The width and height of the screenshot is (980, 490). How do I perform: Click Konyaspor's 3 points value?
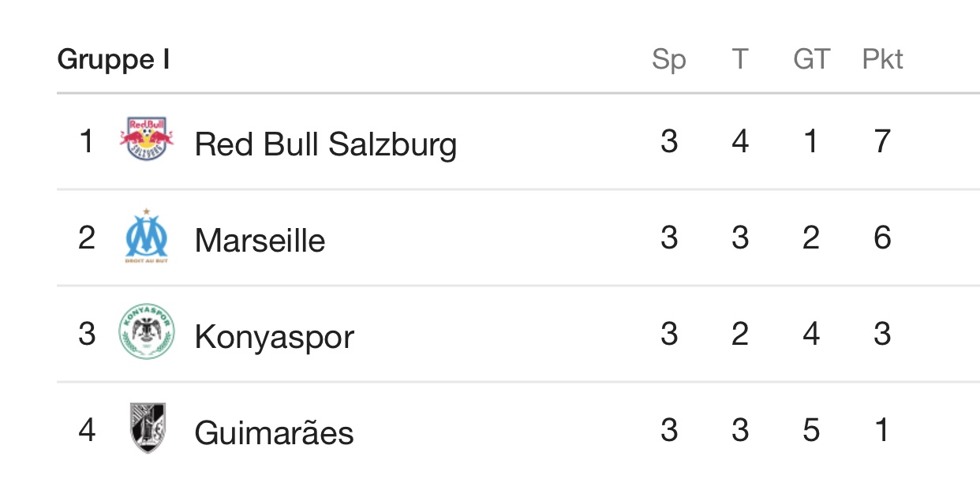point(882,334)
